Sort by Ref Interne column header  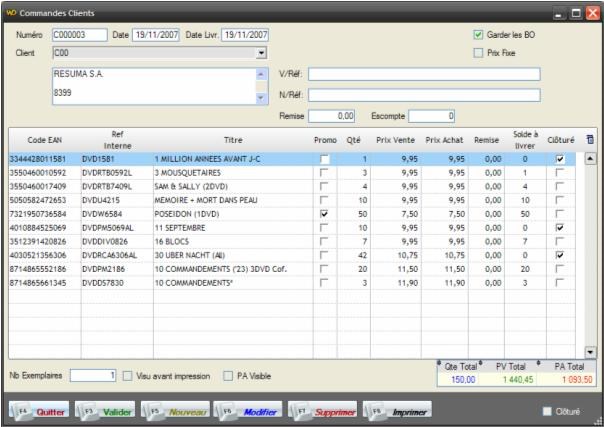(117, 140)
